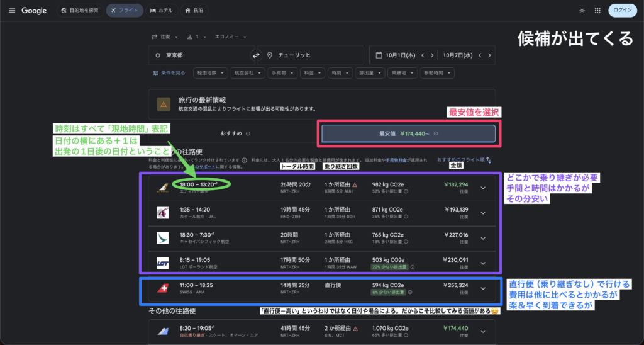
Task: Open the passenger count dropdown
Action: (x=197, y=37)
